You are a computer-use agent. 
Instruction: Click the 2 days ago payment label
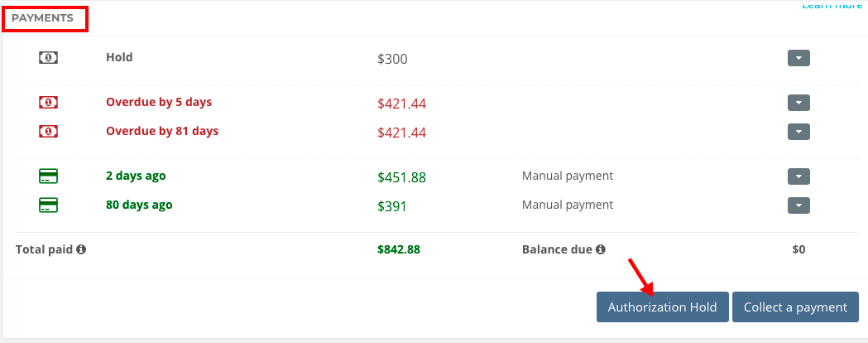point(136,176)
